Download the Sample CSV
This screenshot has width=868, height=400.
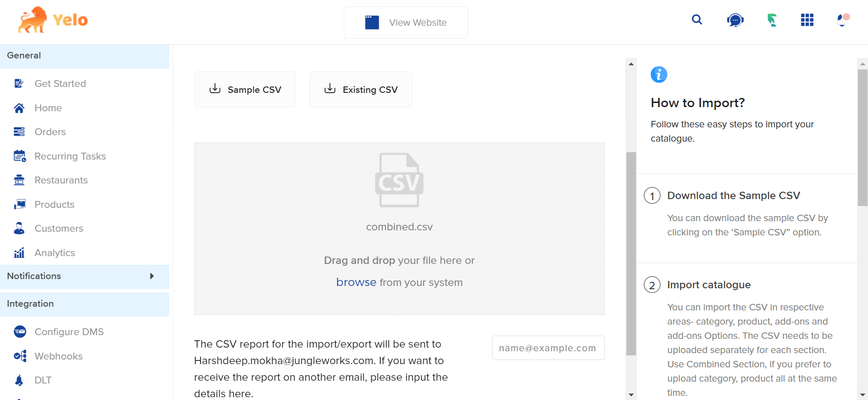click(x=245, y=90)
